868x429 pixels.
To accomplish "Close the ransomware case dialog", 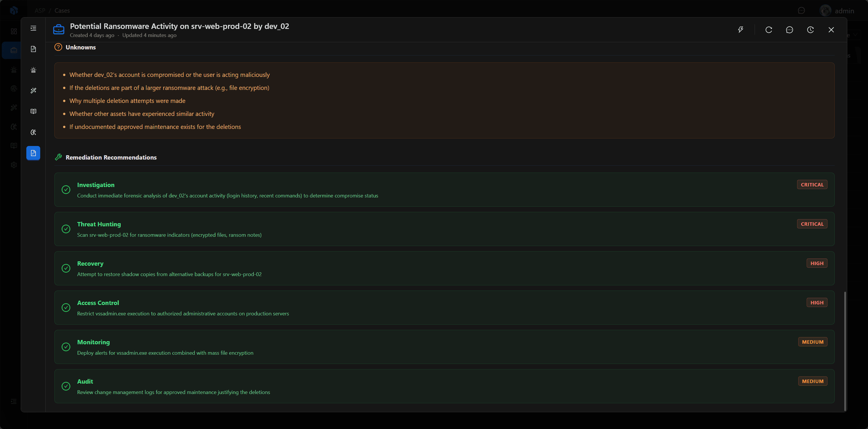I will click(x=831, y=30).
